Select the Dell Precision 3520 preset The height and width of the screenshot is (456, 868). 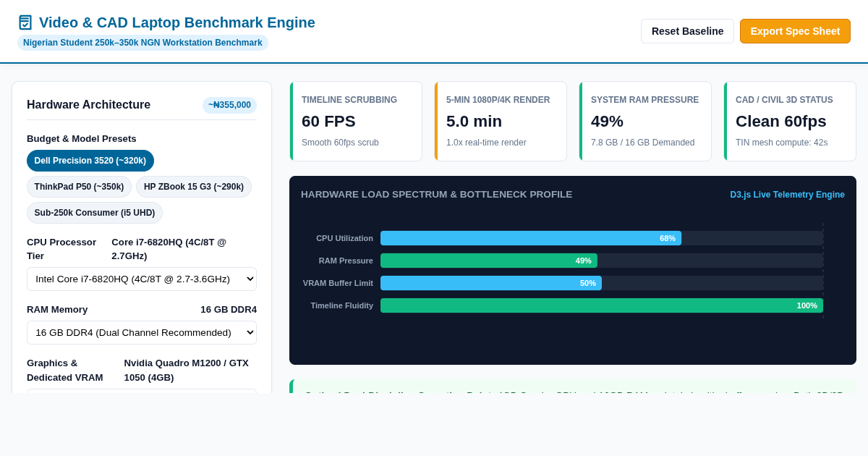coord(90,161)
